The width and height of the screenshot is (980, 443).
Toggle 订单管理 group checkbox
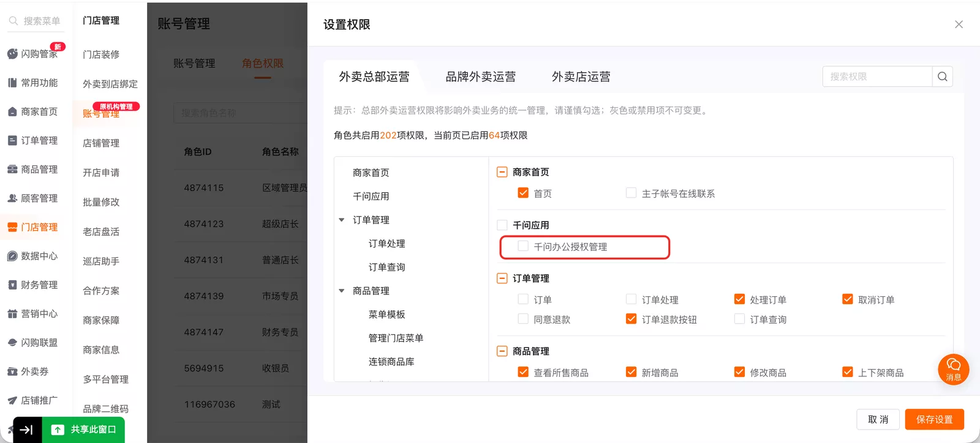(502, 278)
